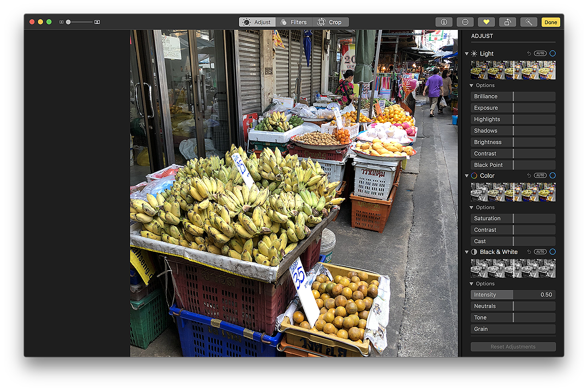Click the market photo in the editor

point(293,193)
